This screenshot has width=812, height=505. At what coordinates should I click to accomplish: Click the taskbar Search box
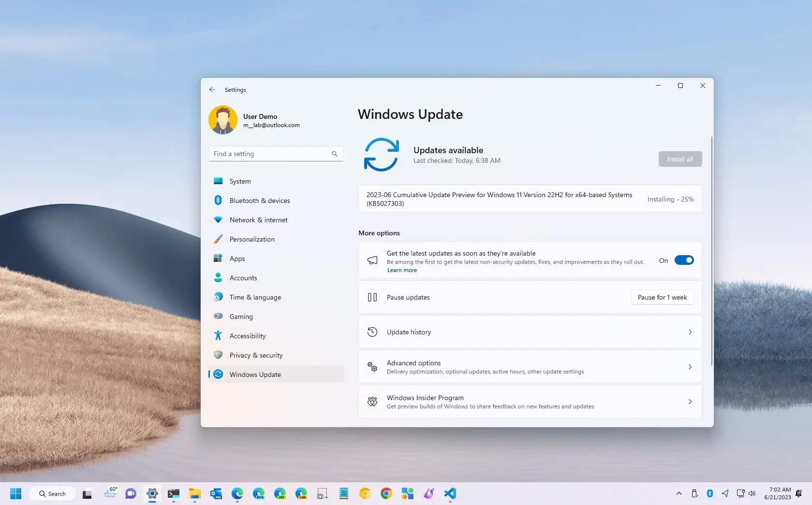[x=52, y=493]
